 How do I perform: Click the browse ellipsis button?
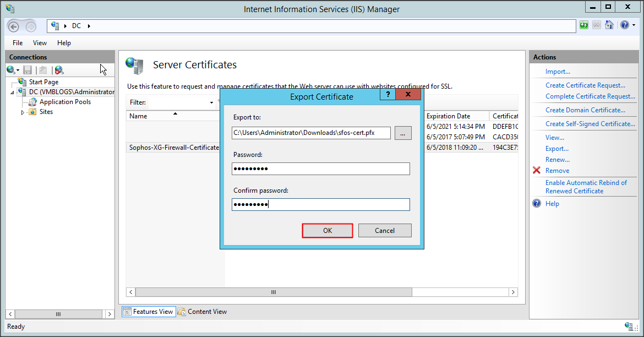coord(403,133)
